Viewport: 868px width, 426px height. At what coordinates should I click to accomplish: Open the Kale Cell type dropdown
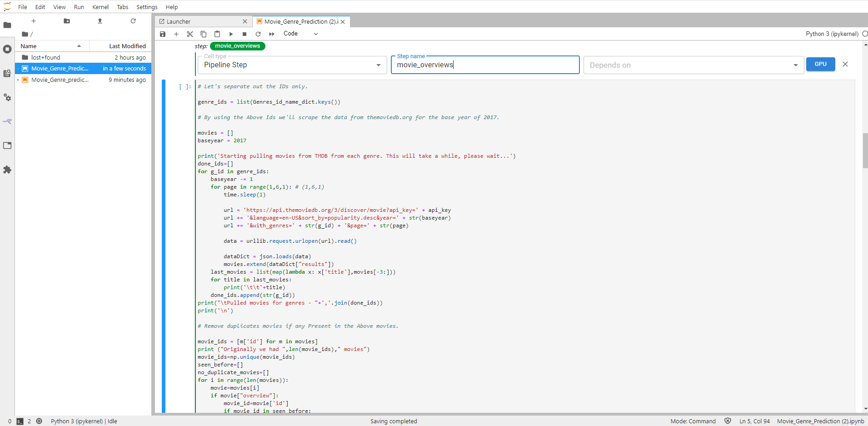point(292,65)
